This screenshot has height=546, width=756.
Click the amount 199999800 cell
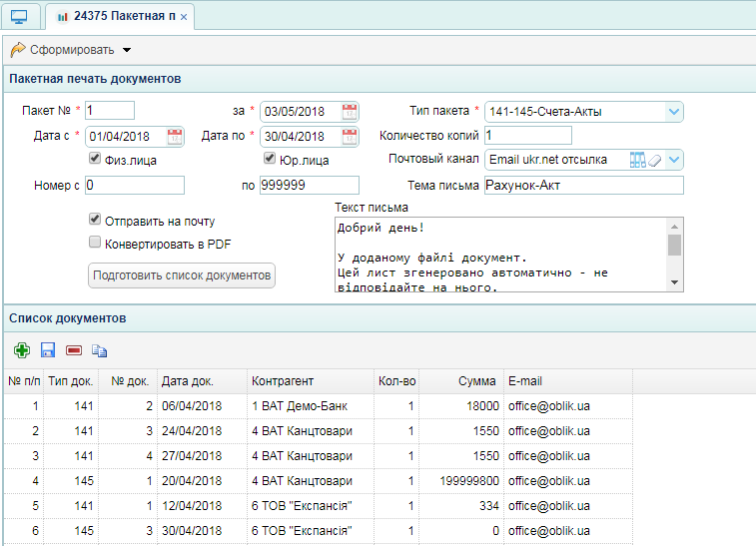pos(461,481)
